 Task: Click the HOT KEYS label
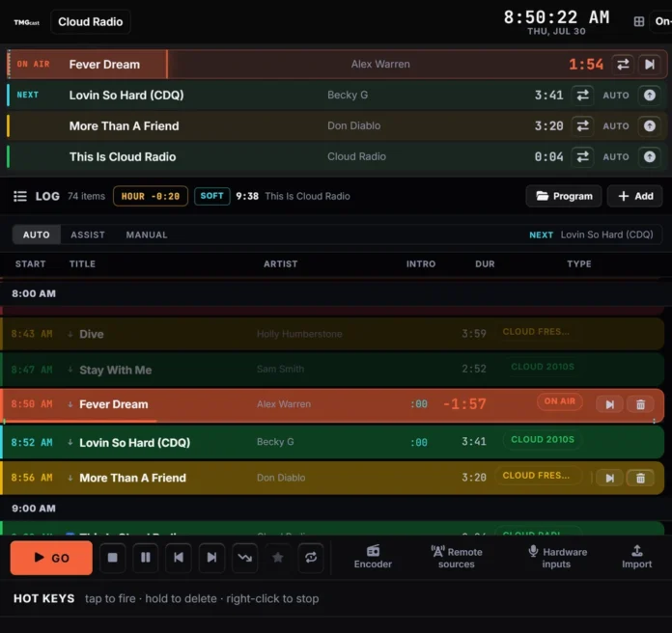(x=44, y=598)
